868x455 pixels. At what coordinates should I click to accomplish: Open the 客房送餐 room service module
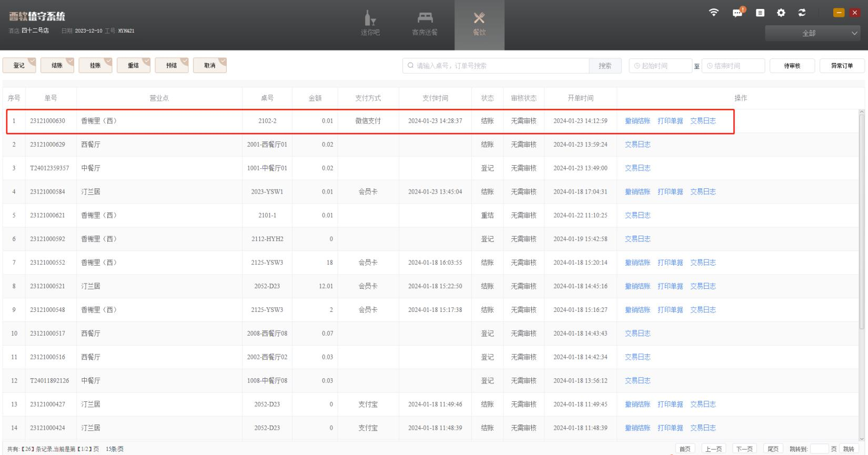[x=425, y=24]
